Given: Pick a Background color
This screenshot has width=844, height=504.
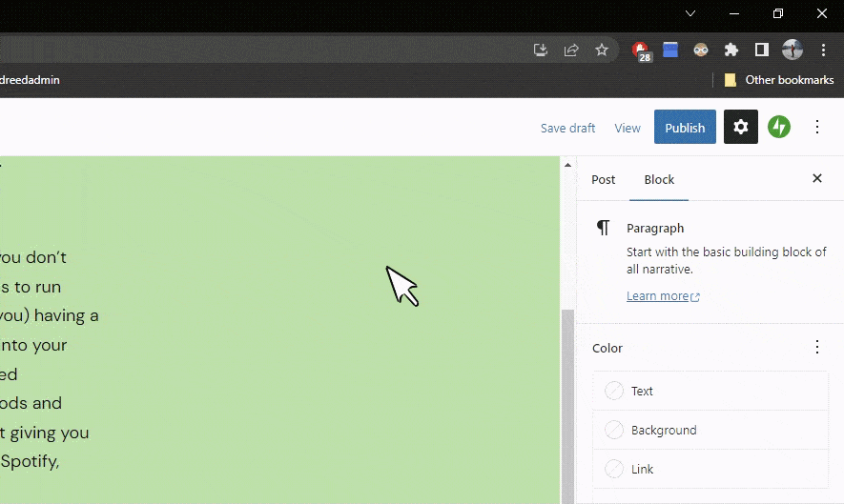Looking at the screenshot, I should 664,430.
